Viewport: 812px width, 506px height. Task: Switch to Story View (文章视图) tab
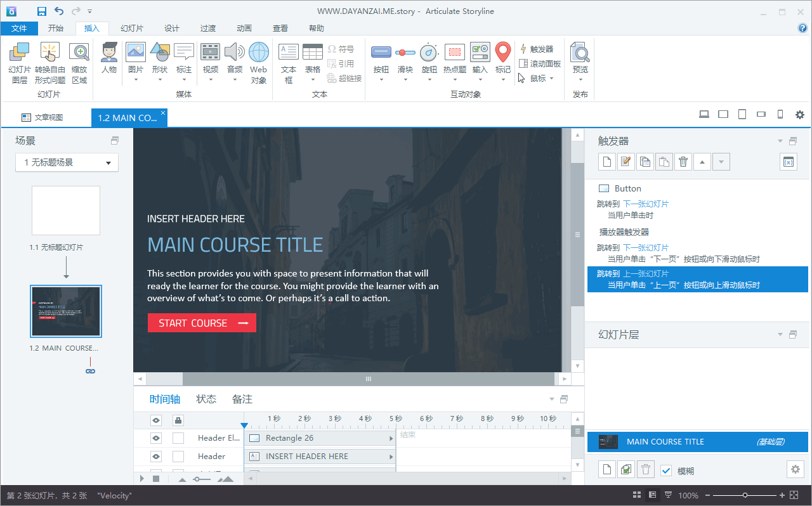click(43, 117)
